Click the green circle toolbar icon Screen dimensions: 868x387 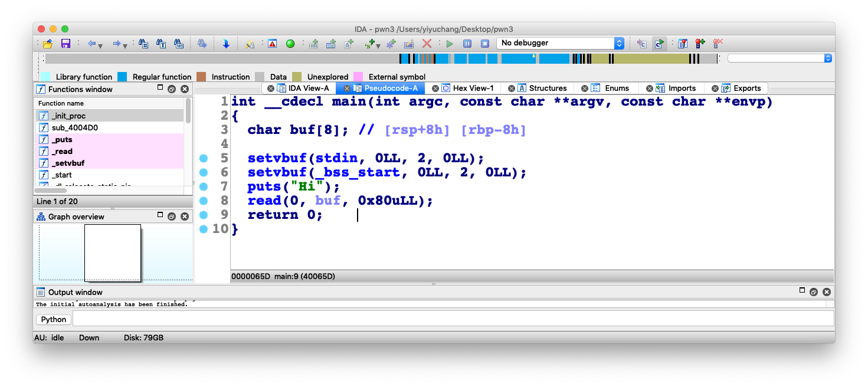point(290,44)
